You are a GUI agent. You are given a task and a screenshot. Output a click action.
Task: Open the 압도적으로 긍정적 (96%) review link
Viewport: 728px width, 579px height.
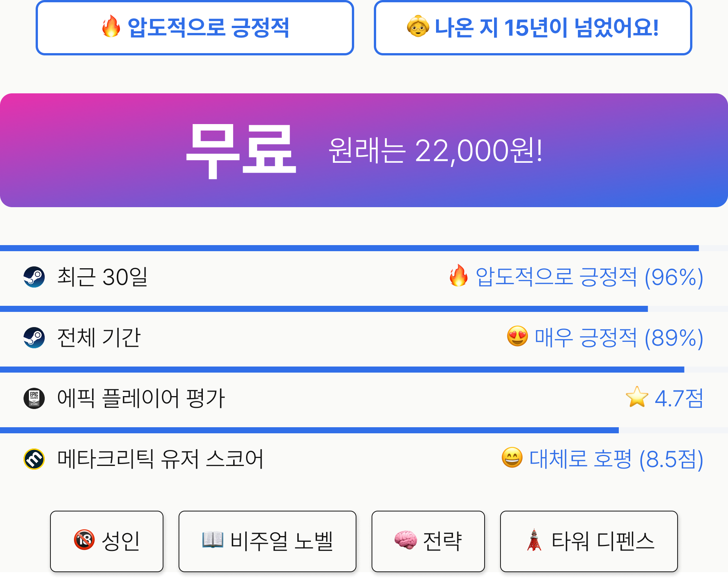click(590, 277)
